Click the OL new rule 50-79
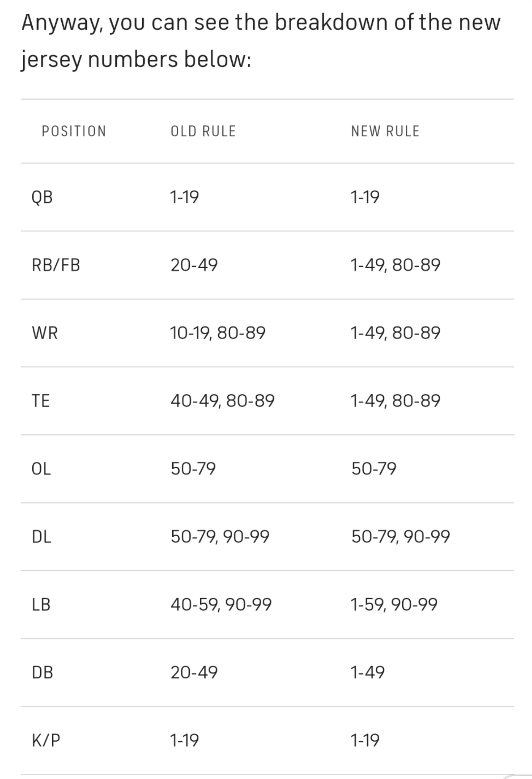 coord(374,469)
